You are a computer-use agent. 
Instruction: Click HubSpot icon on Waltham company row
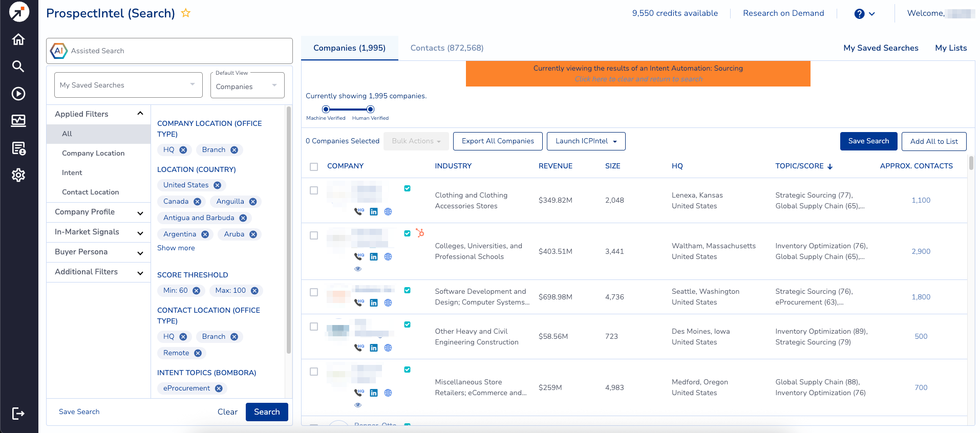click(420, 233)
